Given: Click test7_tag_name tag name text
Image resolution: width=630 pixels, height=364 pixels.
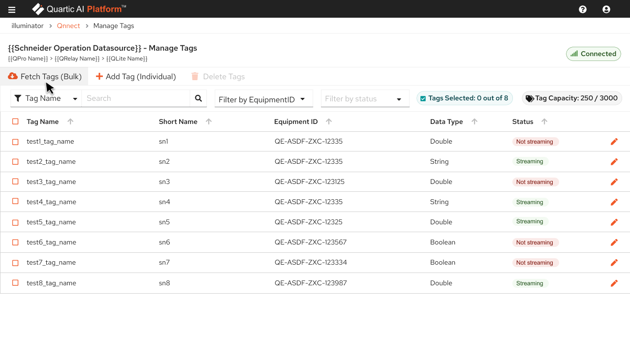Looking at the screenshot, I should pyautogui.click(x=51, y=262).
